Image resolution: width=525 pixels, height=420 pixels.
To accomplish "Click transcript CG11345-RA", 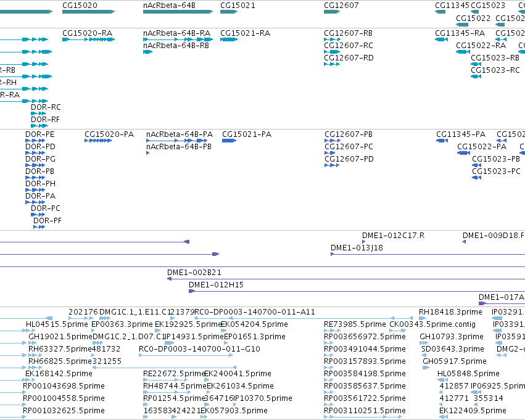I will pyautogui.click(x=441, y=39).
